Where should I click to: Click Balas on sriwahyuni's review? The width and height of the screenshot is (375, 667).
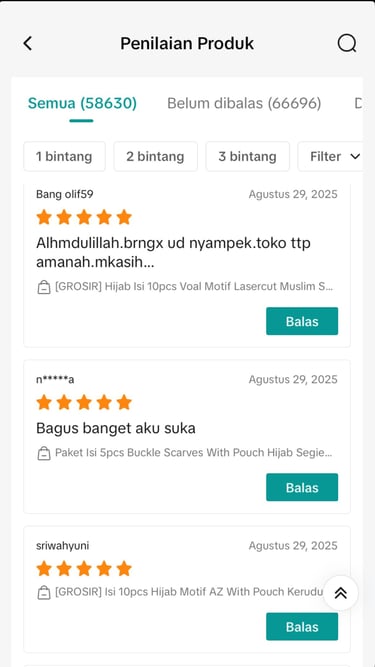pyautogui.click(x=302, y=627)
